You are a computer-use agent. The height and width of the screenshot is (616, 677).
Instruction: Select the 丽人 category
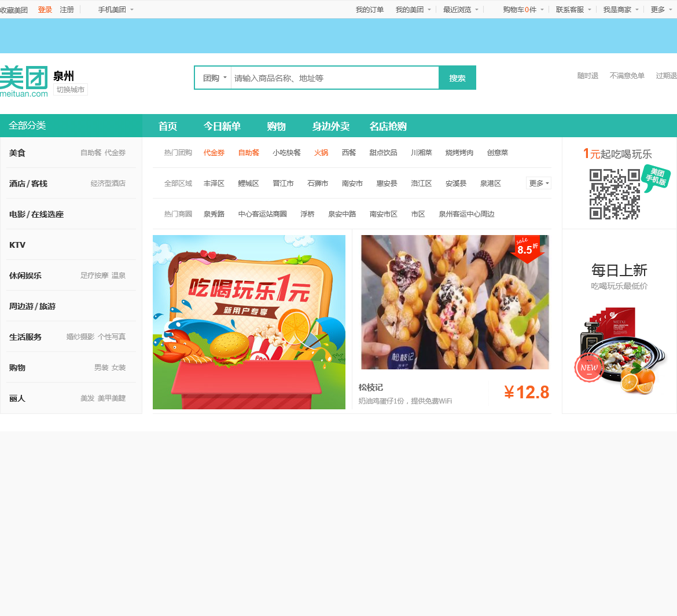pyautogui.click(x=17, y=398)
